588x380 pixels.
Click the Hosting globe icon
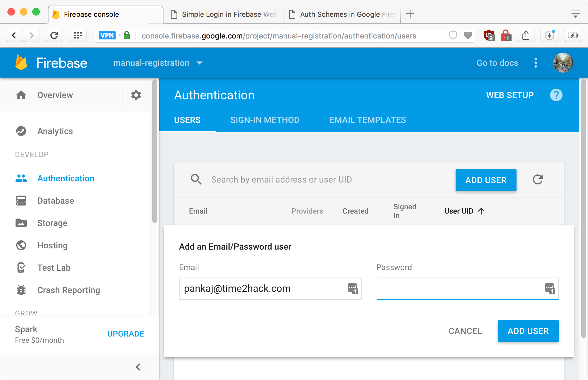[x=21, y=245]
